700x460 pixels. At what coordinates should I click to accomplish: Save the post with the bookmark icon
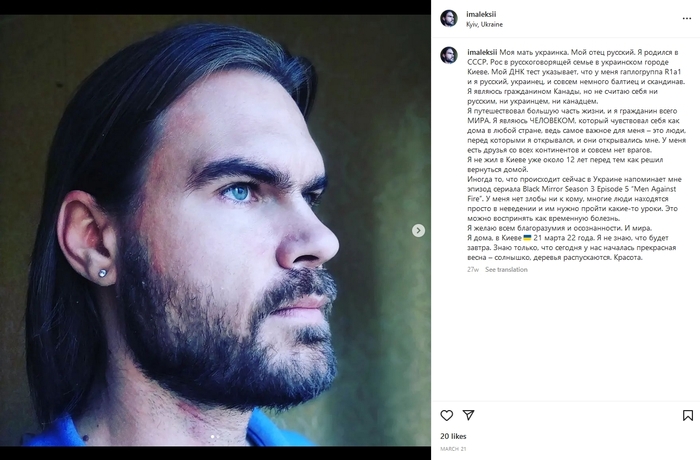(x=687, y=415)
